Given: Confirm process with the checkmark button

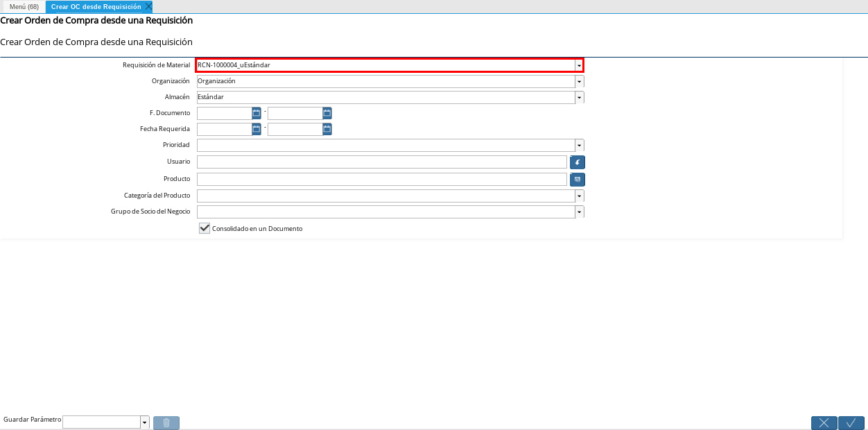Looking at the screenshot, I should (851, 422).
